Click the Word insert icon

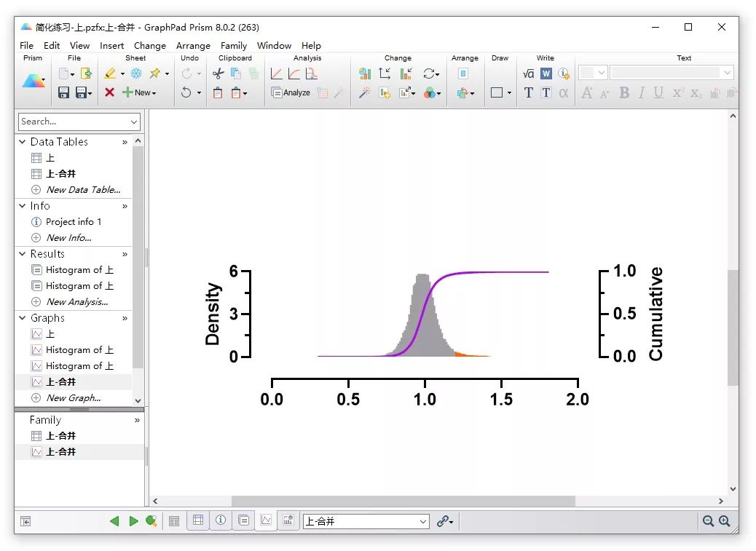click(546, 74)
